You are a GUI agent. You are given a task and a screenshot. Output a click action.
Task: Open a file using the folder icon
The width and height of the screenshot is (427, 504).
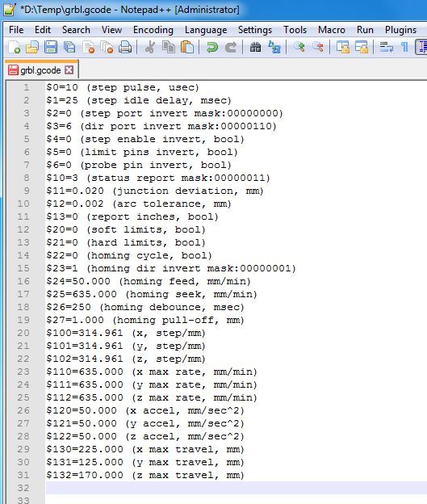coord(32,47)
